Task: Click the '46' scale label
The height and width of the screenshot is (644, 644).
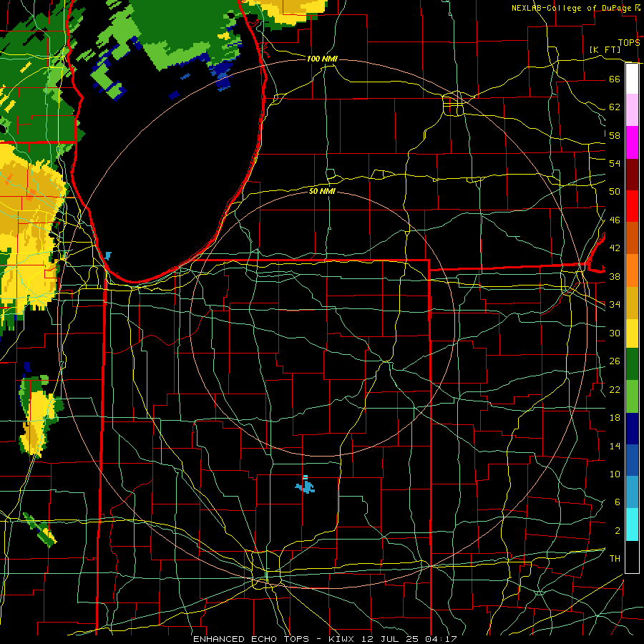Action: point(615,220)
